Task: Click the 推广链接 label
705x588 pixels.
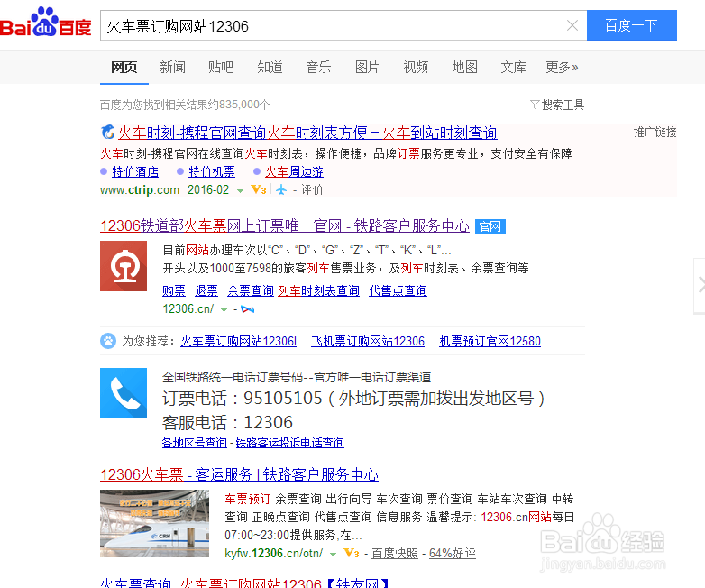Action: click(655, 132)
